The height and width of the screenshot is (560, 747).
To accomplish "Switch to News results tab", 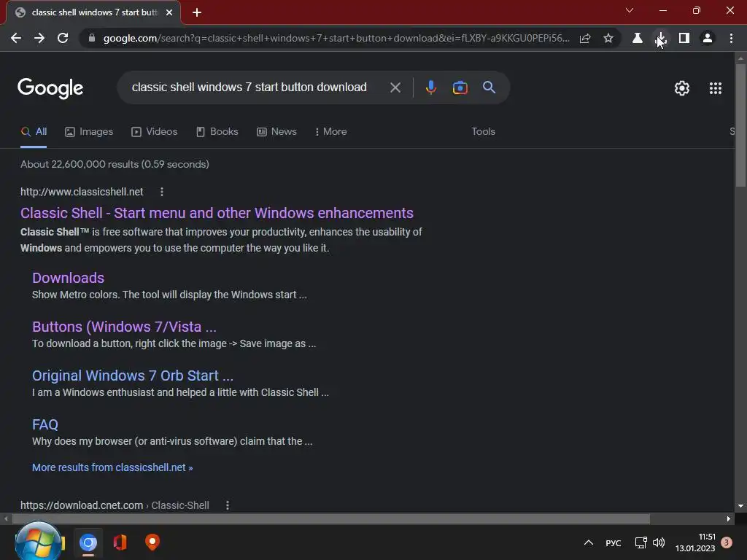I will 276,132.
